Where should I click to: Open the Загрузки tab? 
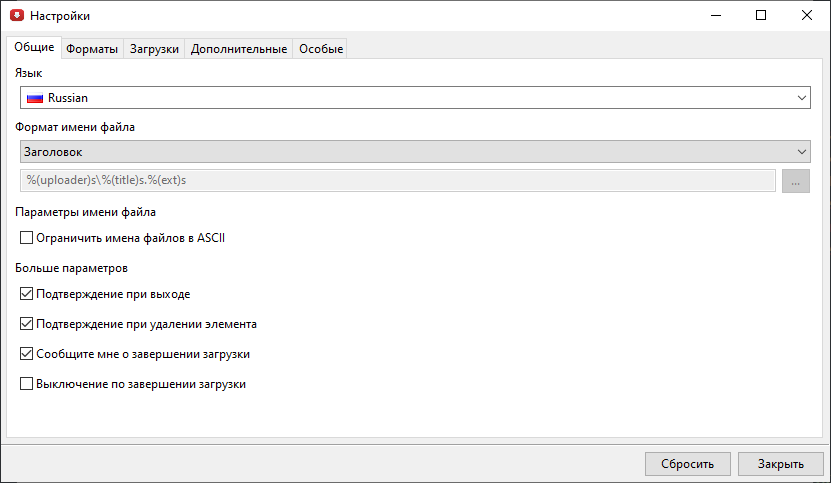point(154,49)
